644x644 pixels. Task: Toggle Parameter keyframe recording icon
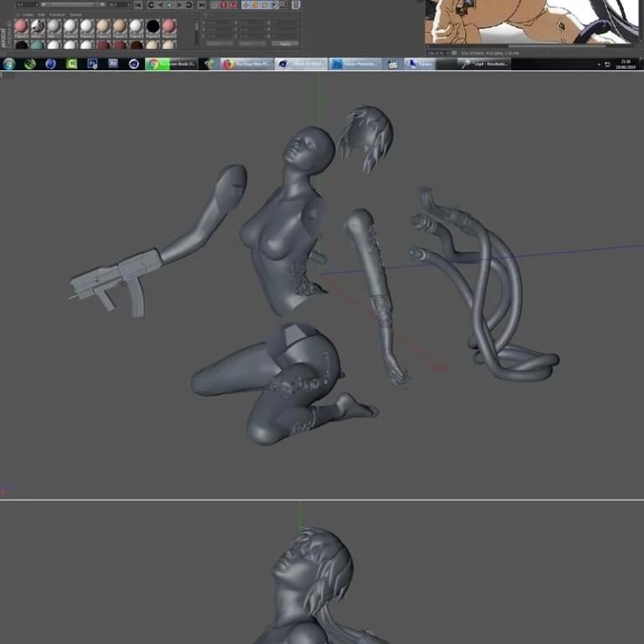pyautogui.click(x=274, y=5)
